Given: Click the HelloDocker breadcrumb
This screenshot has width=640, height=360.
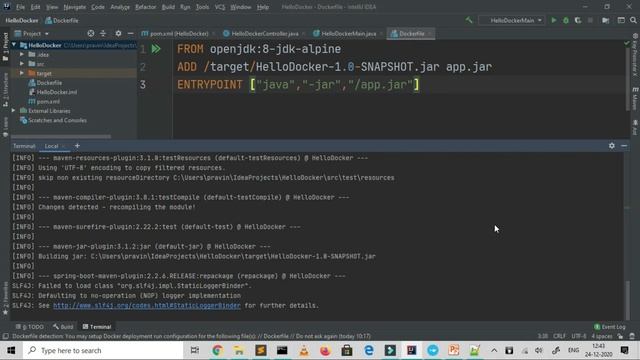Looking at the screenshot, I should [x=22, y=20].
